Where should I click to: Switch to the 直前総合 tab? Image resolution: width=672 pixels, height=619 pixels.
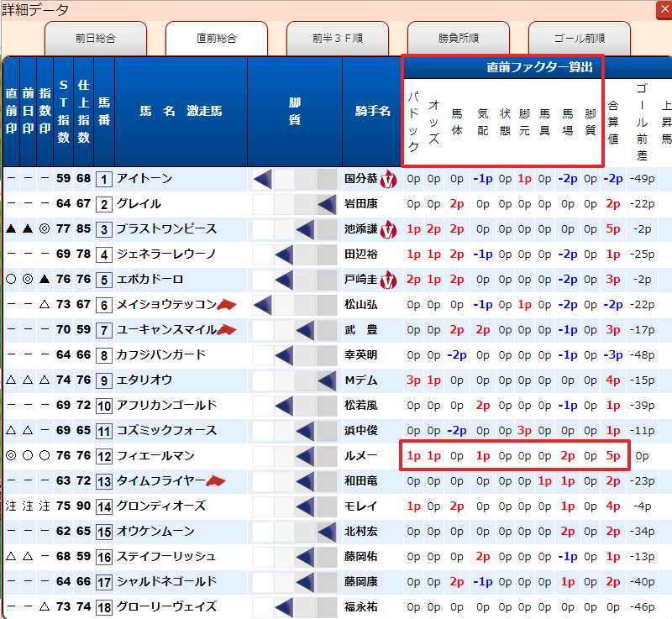coord(217,39)
